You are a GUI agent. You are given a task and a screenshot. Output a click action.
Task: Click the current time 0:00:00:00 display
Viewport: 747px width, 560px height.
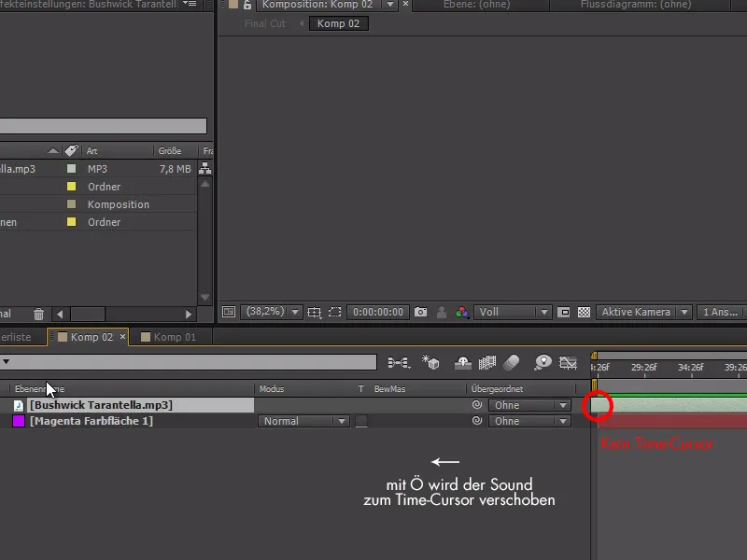pyautogui.click(x=378, y=312)
